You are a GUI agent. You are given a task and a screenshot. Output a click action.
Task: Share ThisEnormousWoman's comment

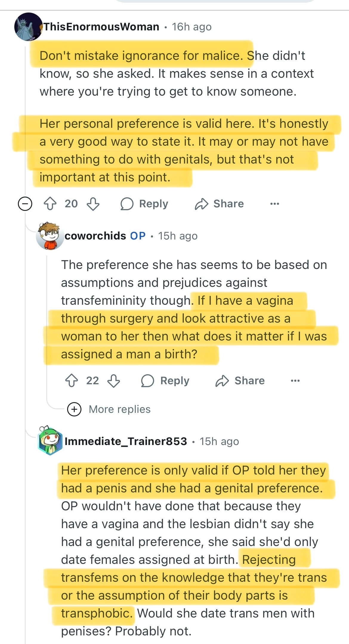(x=219, y=204)
